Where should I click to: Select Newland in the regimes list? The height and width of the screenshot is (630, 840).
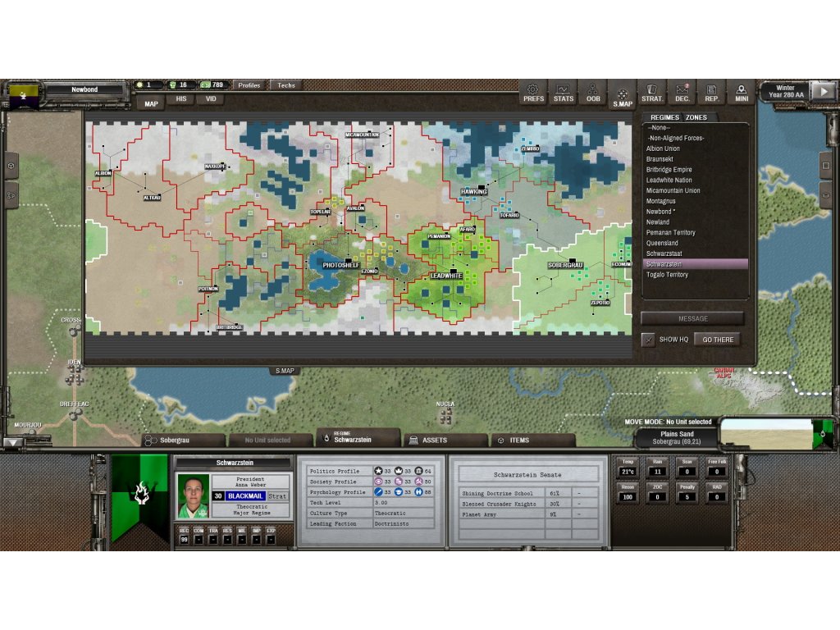click(695, 222)
